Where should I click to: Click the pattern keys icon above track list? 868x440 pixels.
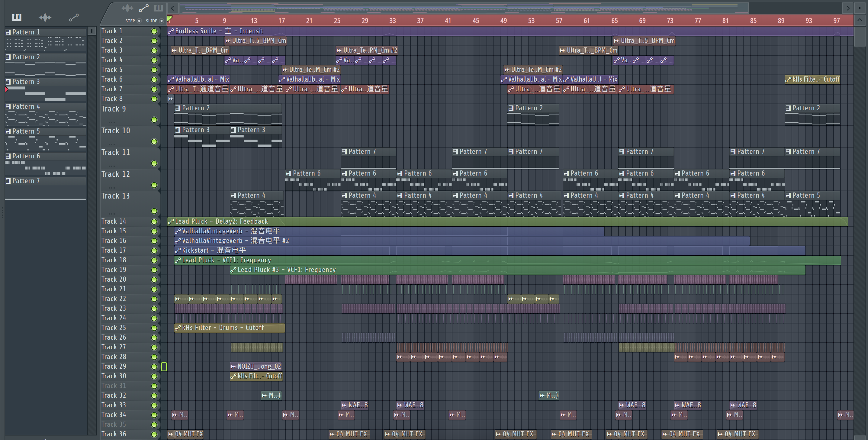click(158, 8)
